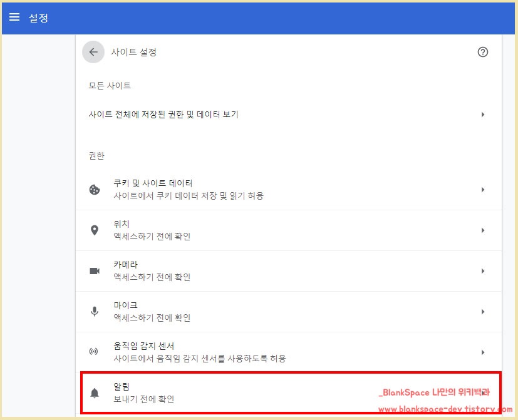Screen dimensions: 518x420
Task: Click the 설정 header title
Action: [38, 18]
